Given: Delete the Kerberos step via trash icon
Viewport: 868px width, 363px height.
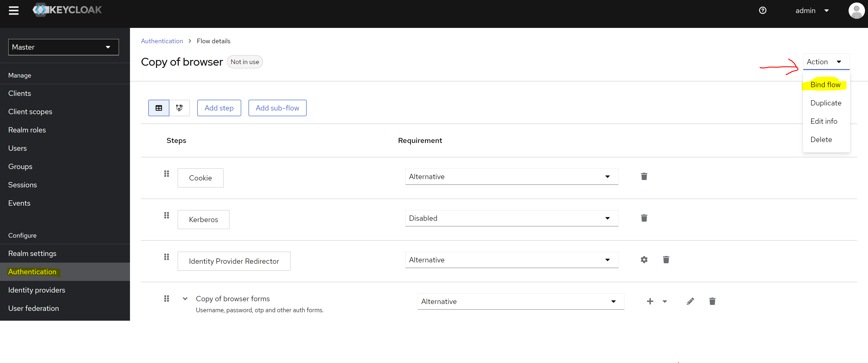Looking at the screenshot, I should coord(644,218).
